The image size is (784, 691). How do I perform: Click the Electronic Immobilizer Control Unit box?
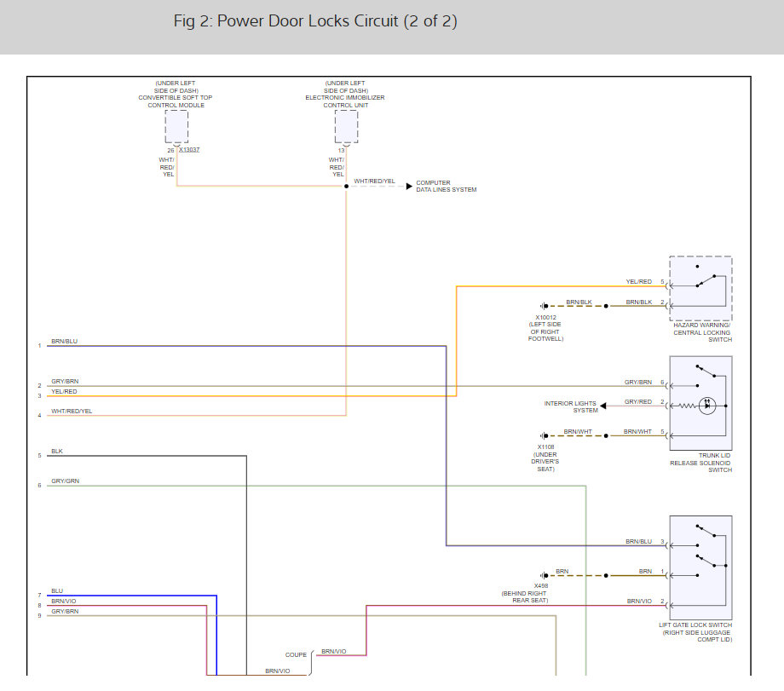tap(346, 126)
